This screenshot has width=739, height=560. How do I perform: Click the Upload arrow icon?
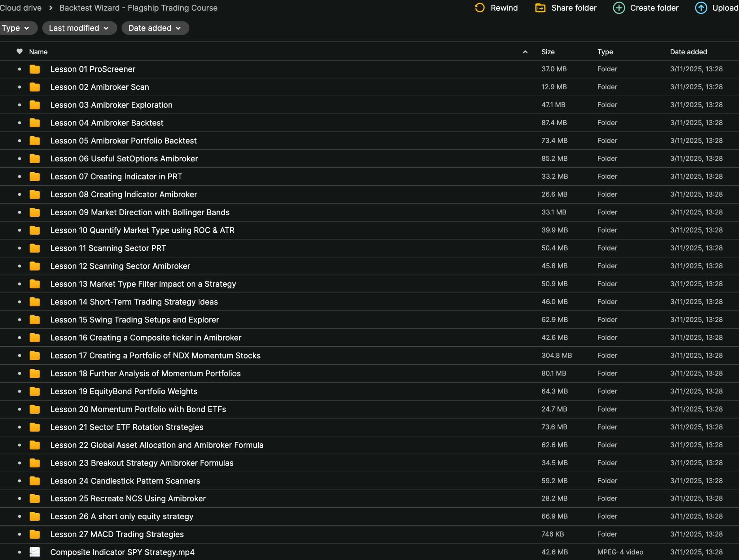[x=701, y=8]
